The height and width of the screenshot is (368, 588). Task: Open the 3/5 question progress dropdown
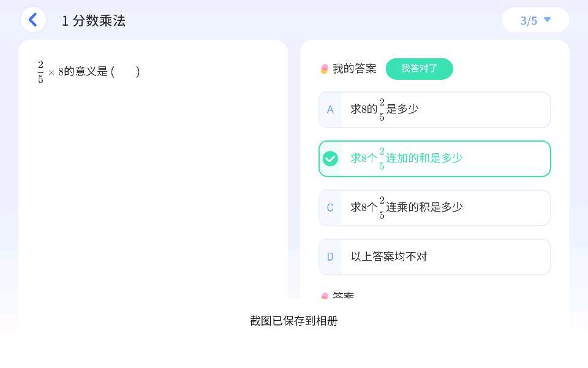[535, 20]
